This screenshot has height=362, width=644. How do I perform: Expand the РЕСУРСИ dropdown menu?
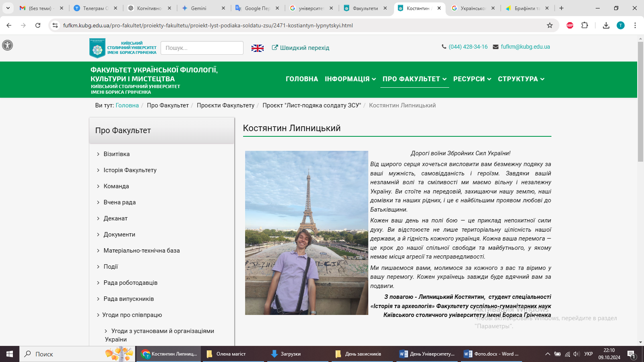[x=472, y=79]
